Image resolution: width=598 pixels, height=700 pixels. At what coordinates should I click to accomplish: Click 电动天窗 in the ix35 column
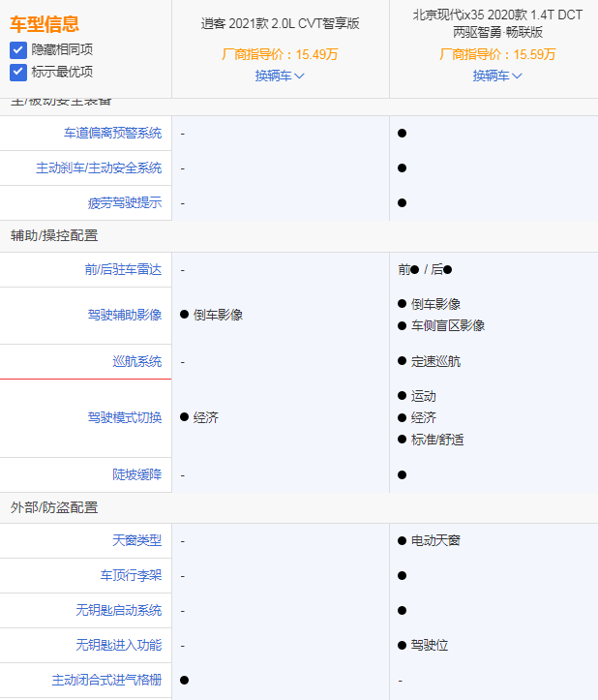pyautogui.click(x=435, y=540)
